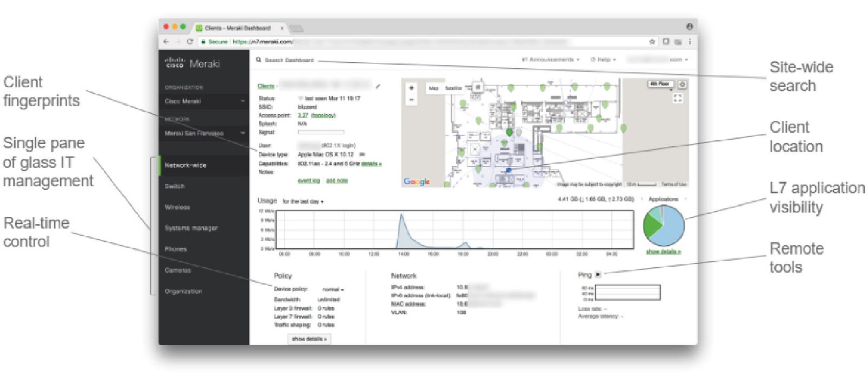Select Network-wide in sidebar

point(204,165)
